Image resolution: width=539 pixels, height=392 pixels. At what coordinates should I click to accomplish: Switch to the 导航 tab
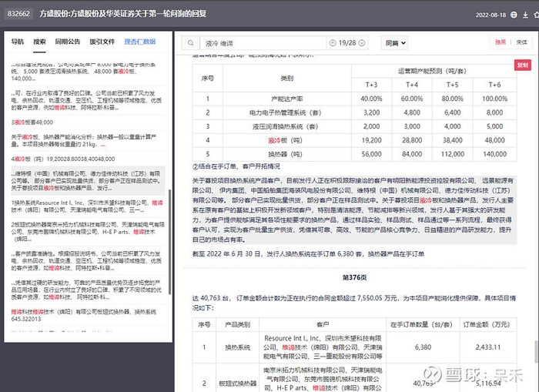point(17,42)
